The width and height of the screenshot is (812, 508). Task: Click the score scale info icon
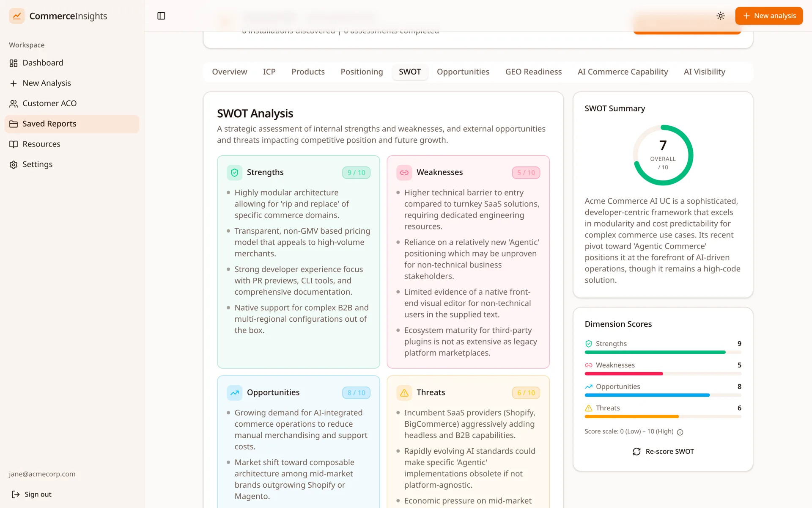pos(680,432)
